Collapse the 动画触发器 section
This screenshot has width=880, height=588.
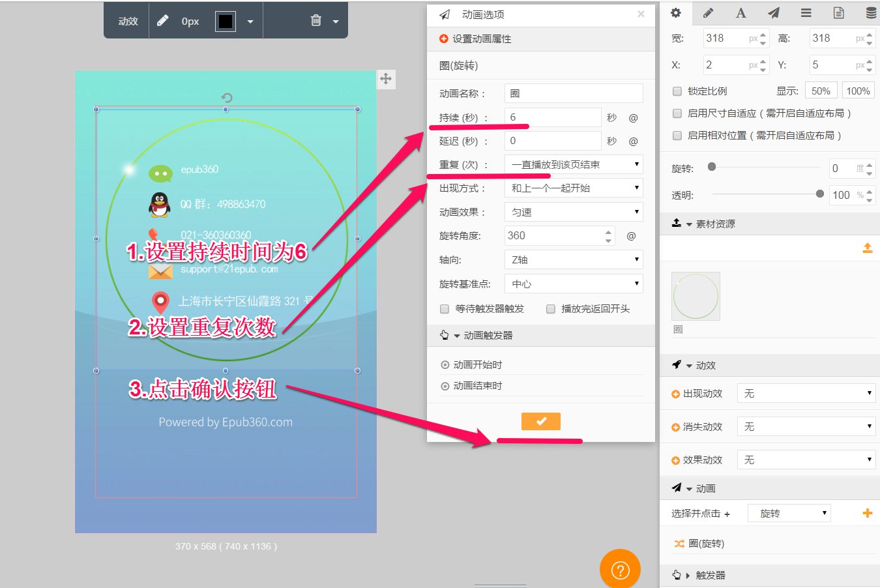(x=457, y=336)
